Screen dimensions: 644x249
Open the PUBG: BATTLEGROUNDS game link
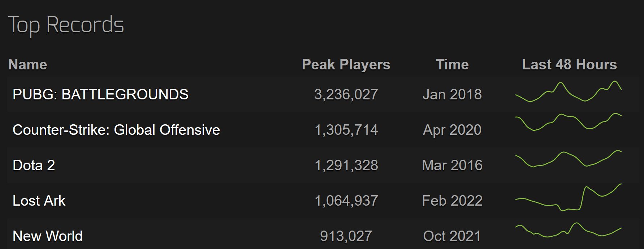100,94
